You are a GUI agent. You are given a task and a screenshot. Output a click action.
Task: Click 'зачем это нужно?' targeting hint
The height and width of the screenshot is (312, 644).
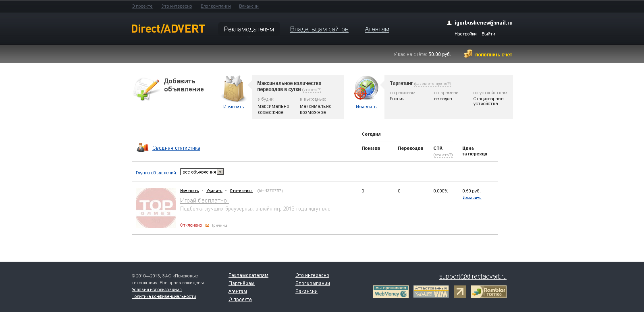(432, 84)
